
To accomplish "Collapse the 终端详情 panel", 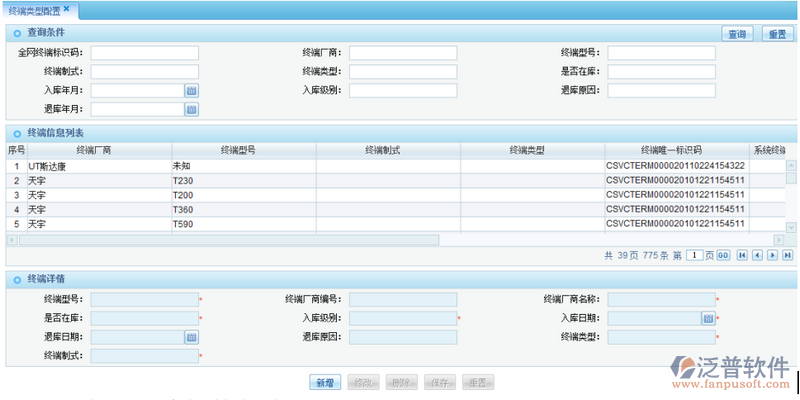I will 17,279.
